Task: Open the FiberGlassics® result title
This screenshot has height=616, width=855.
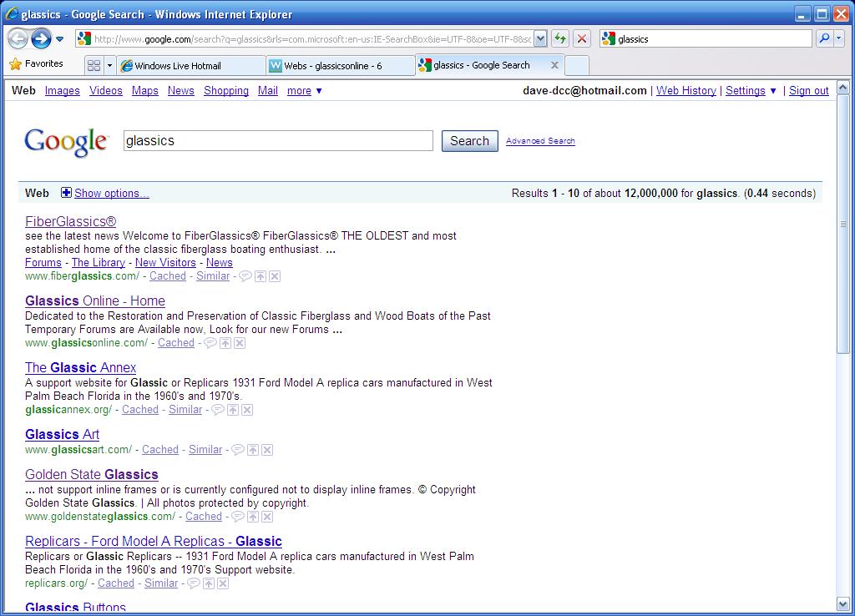Action: 70,221
